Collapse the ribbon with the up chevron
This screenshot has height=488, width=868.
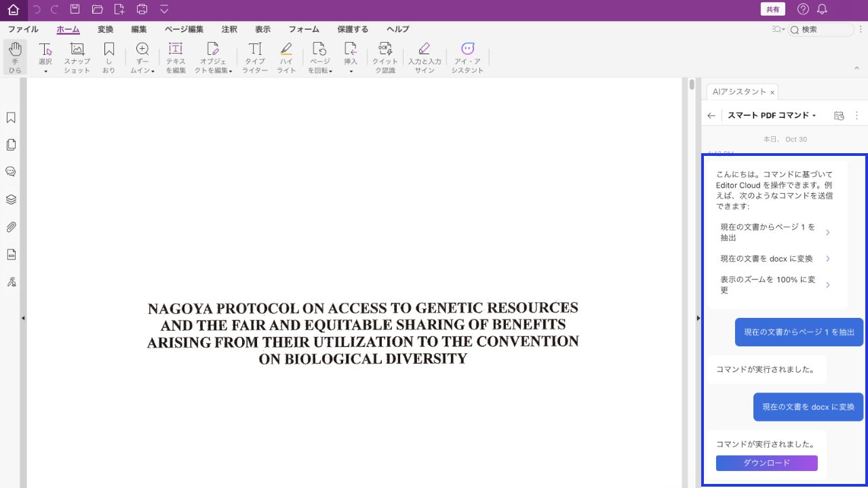[x=857, y=68]
